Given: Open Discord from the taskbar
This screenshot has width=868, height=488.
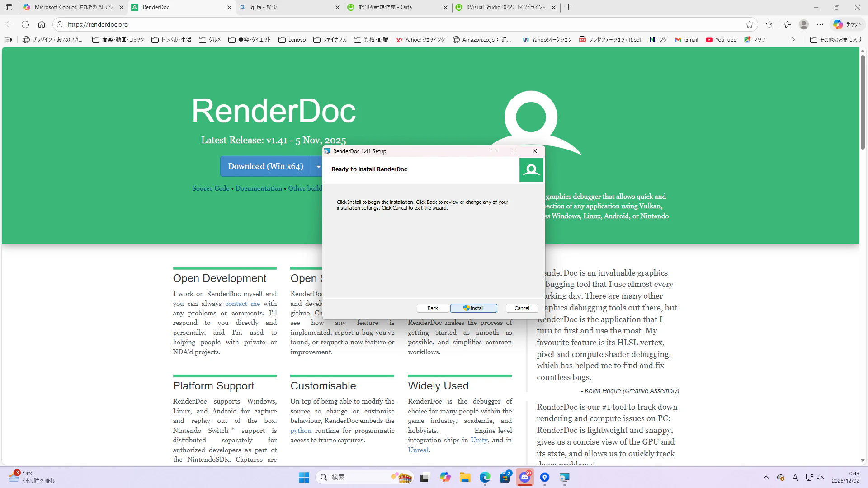Looking at the screenshot, I should [524, 477].
